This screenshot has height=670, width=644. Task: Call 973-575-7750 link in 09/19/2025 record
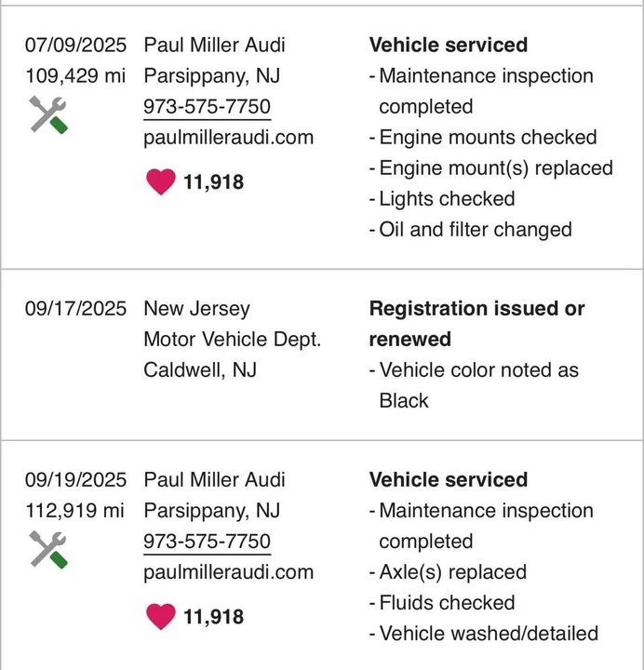tap(208, 542)
